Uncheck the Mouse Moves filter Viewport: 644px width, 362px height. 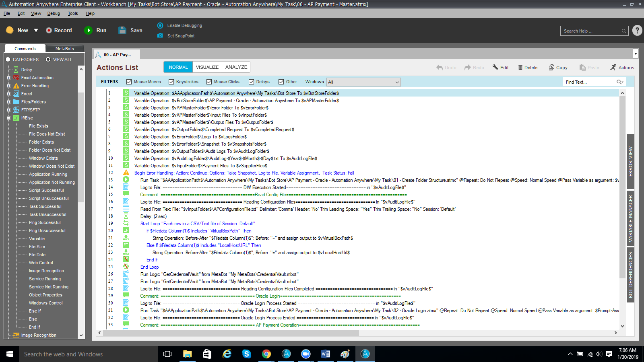tap(129, 82)
